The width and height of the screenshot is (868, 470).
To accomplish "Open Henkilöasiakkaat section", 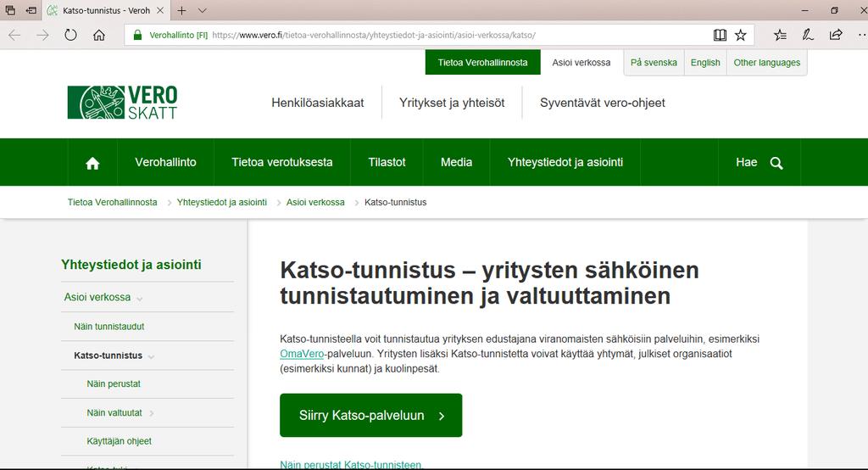I will tap(318, 103).
